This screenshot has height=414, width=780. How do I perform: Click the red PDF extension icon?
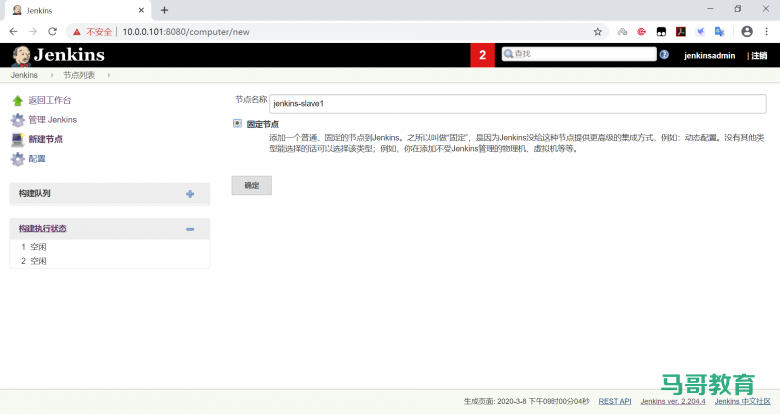click(x=681, y=32)
